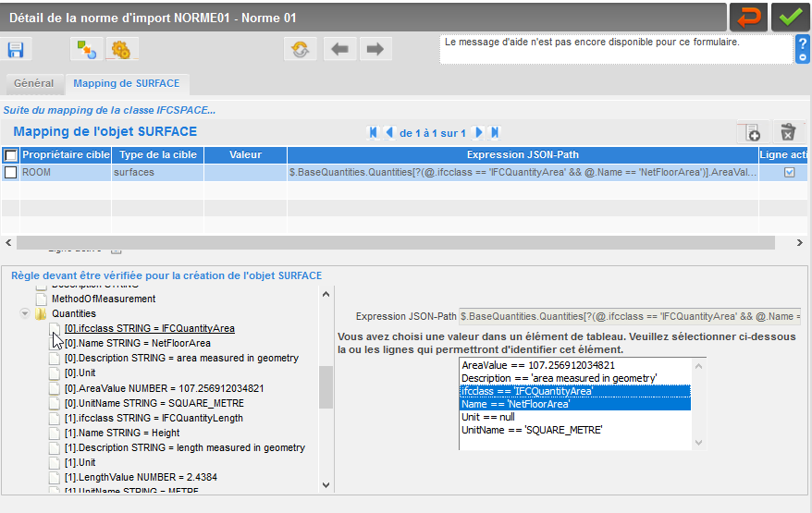Select "Name == 'NetFloorArea'" list line

pos(575,404)
